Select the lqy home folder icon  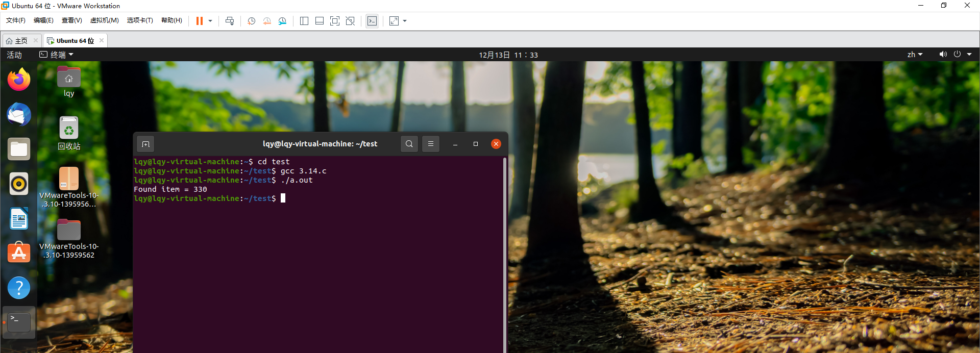click(69, 81)
